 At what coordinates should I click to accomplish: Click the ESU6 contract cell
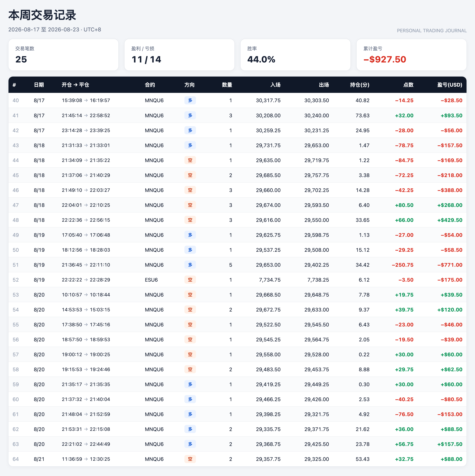[151, 280]
